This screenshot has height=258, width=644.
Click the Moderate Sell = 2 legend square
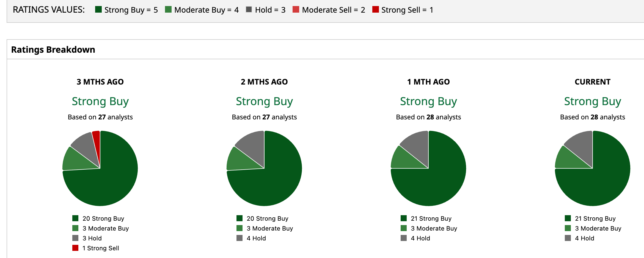(296, 9)
